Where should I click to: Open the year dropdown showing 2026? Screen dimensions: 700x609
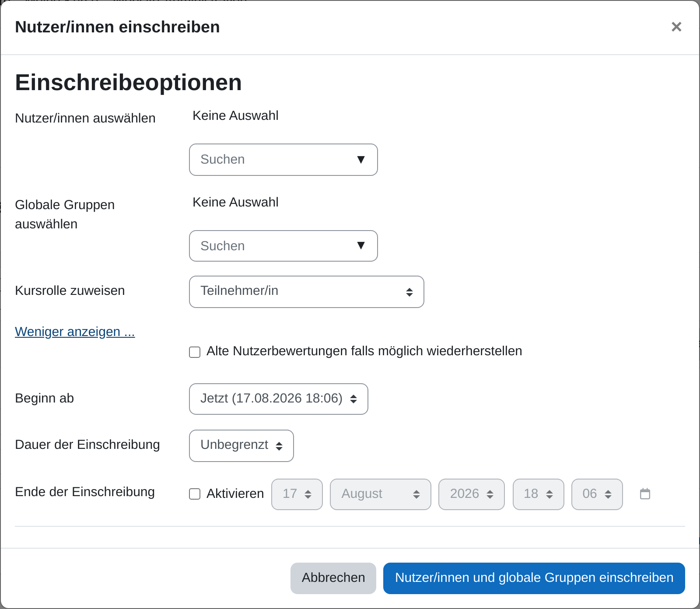tap(472, 494)
